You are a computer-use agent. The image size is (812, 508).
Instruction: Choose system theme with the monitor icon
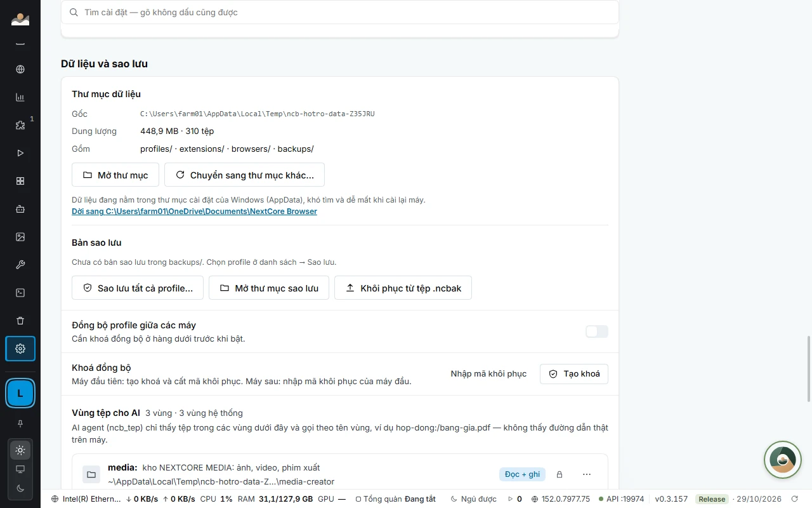tap(20, 469)
